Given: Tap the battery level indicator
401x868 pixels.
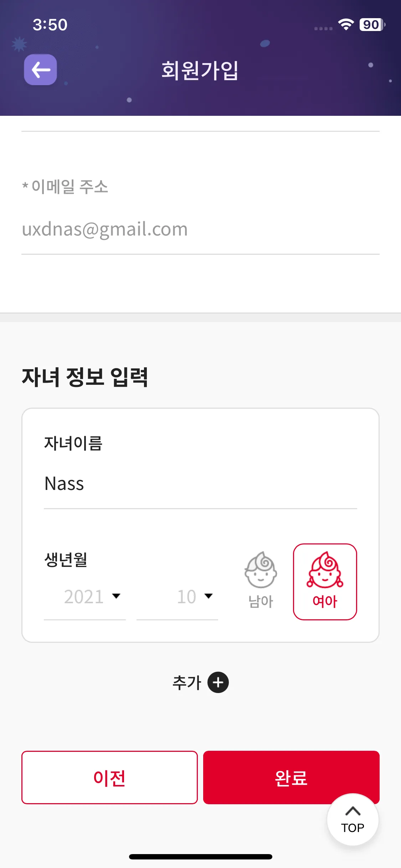Looking at the screenshot, I should 372,25.
